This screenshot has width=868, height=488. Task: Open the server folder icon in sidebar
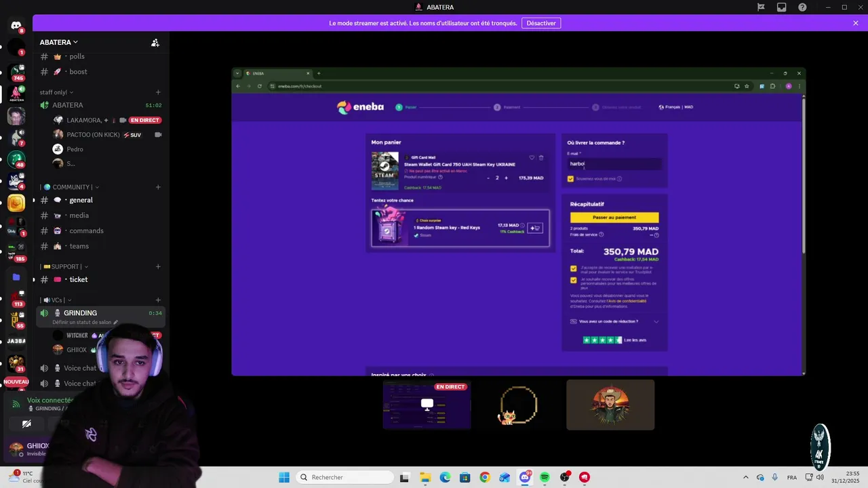tap(16, 277)
